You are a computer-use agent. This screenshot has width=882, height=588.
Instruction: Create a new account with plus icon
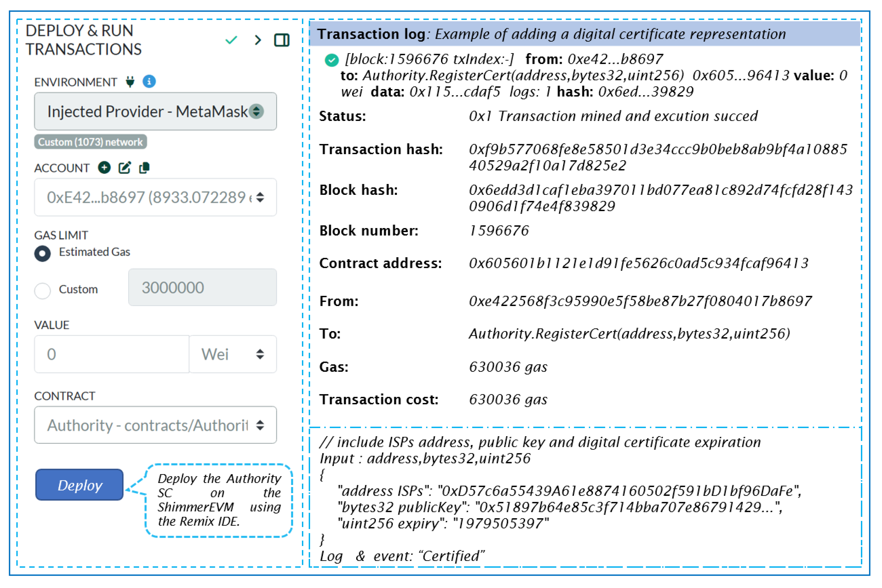104,168
